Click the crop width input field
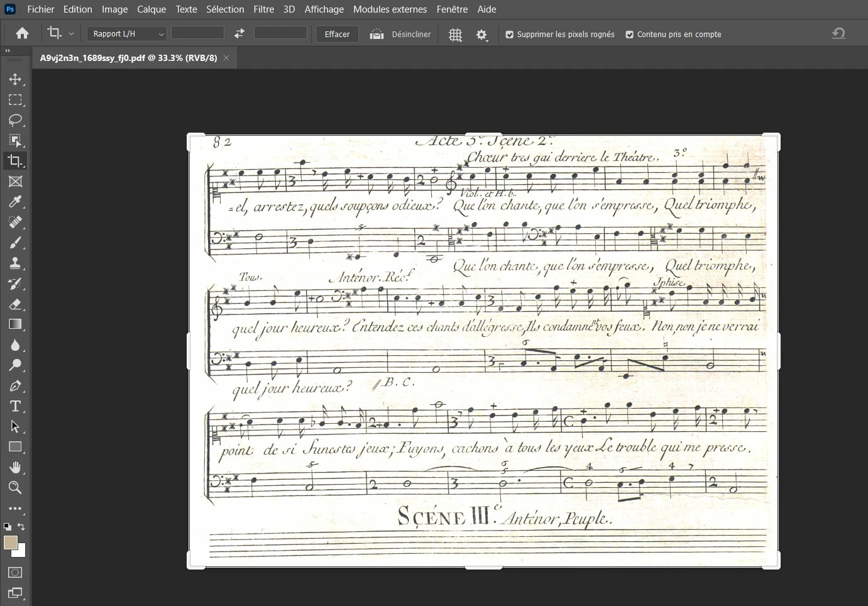868x606 pixels. coord(197,33)
